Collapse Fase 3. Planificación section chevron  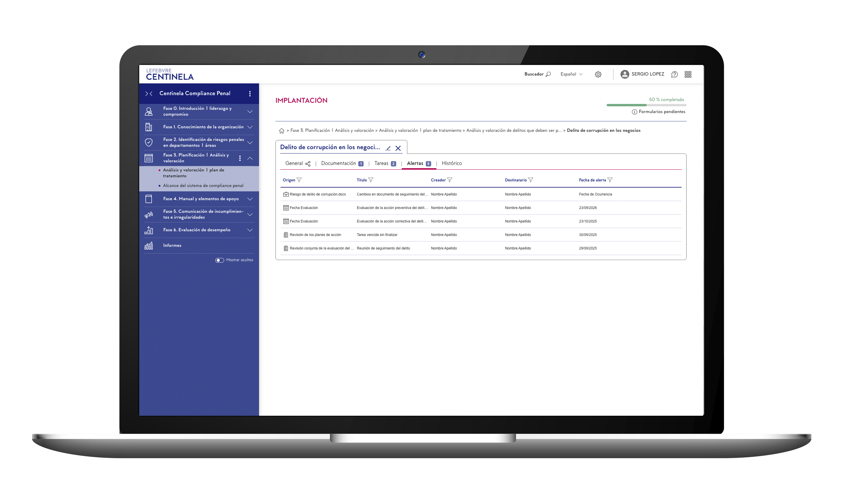point(250,158)
